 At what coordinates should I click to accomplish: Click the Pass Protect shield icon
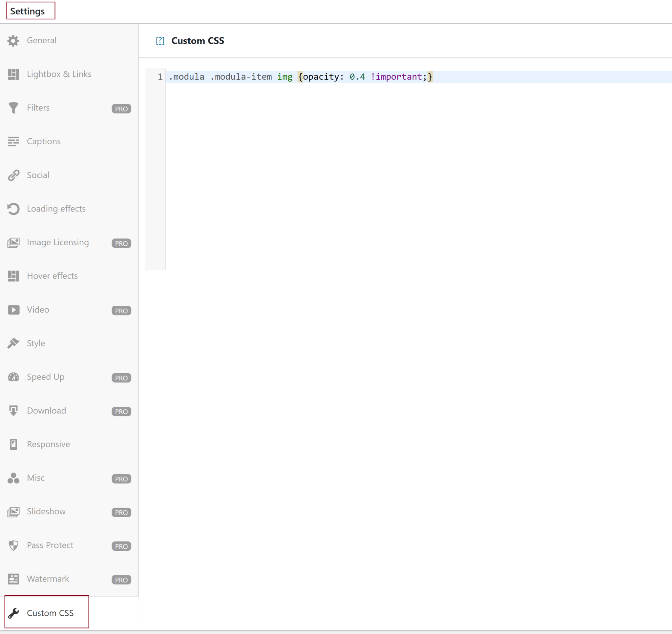pyautogui.click(x=13, y=545)
